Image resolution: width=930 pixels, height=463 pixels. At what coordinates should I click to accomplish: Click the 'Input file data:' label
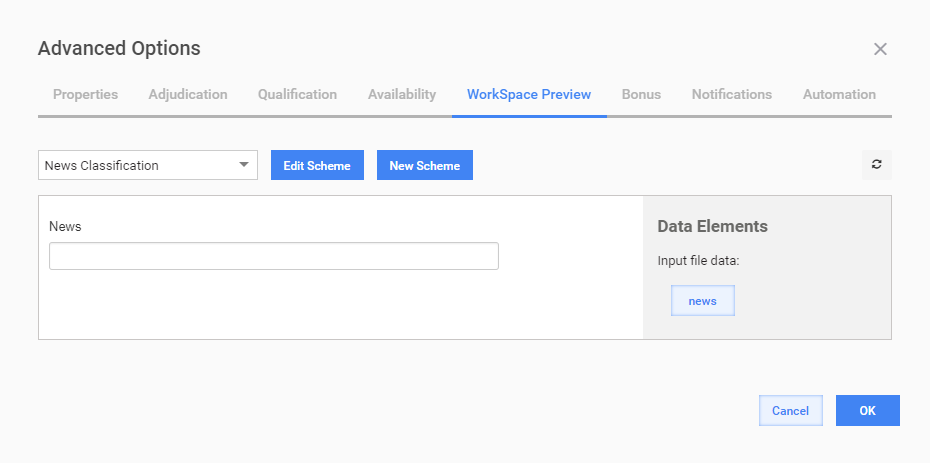698,261
